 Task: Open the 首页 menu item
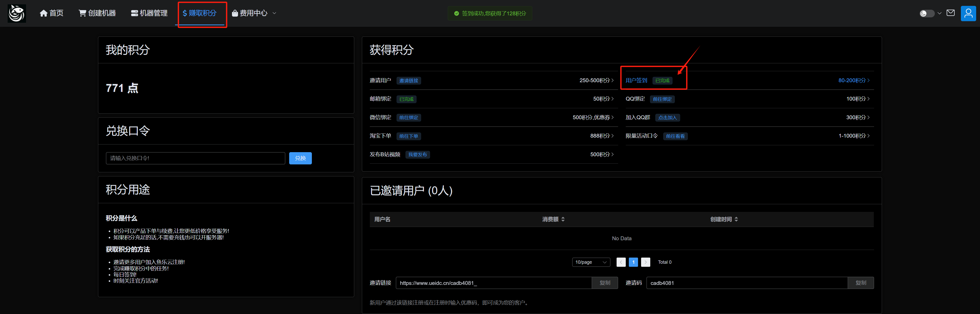56,13
